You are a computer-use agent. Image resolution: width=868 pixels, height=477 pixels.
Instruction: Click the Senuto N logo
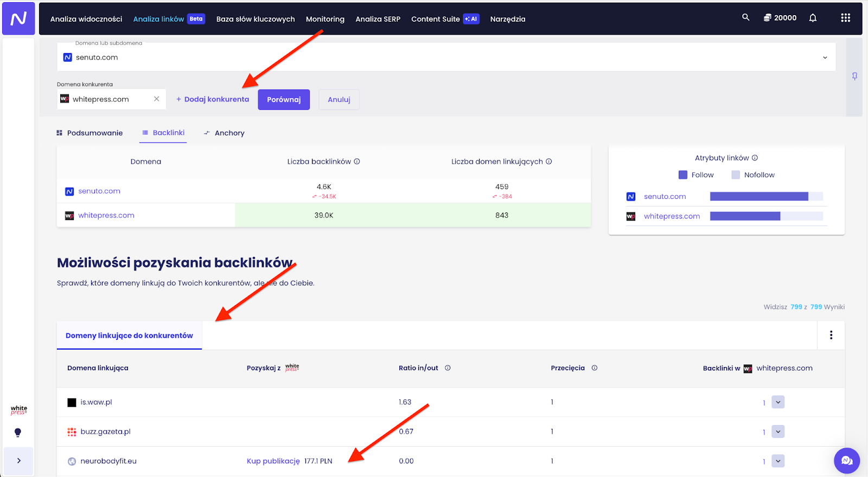click(x=18, y=18)
